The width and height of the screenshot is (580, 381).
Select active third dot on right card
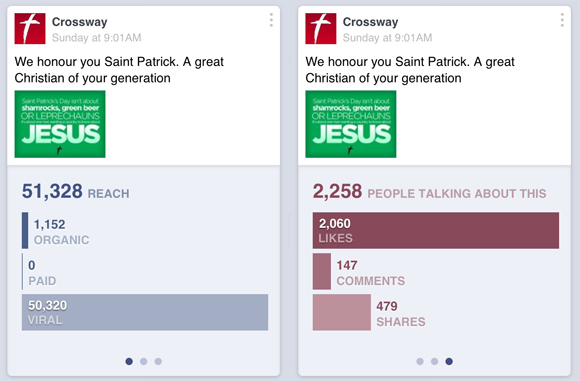[x=449, y=361]
